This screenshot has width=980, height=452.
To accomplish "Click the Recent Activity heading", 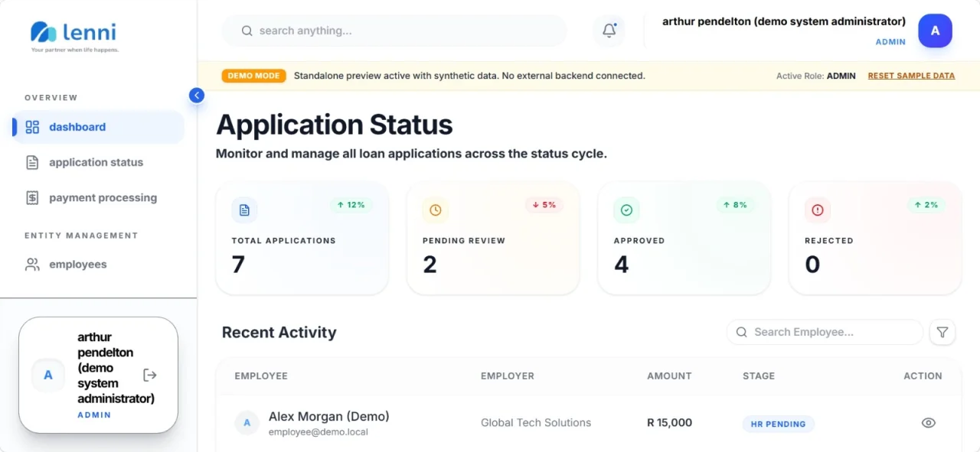I will 279,333.
